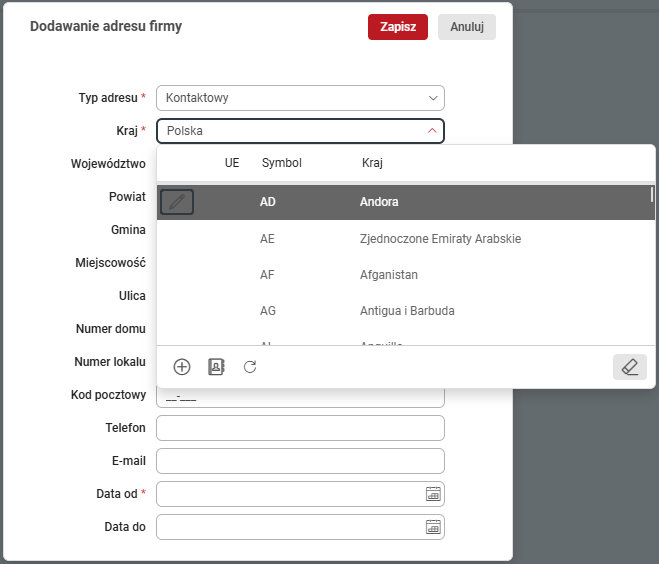Expand the Typ adresu dropdown

433,98
